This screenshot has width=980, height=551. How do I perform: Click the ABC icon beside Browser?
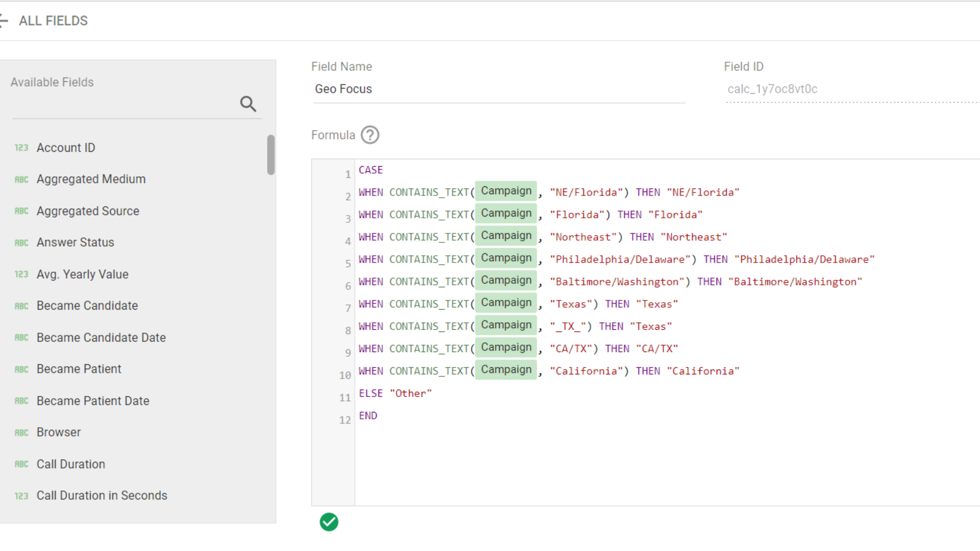point(21,433)
